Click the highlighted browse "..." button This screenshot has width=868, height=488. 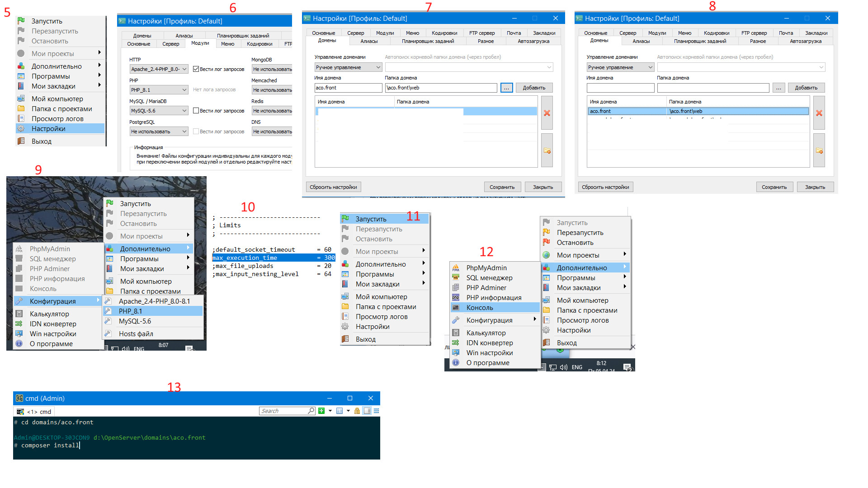pyautogui.click(x=506, y=88)
